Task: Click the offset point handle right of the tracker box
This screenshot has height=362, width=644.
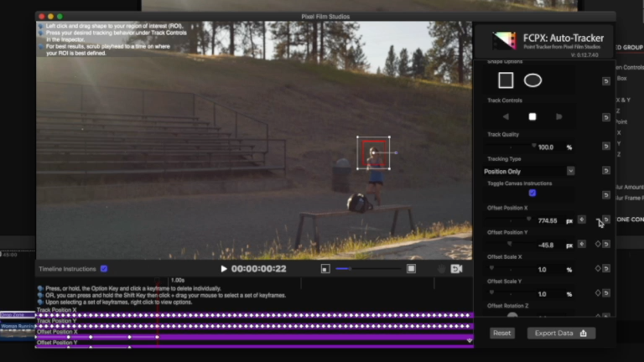Action: [x=396, y=153]
